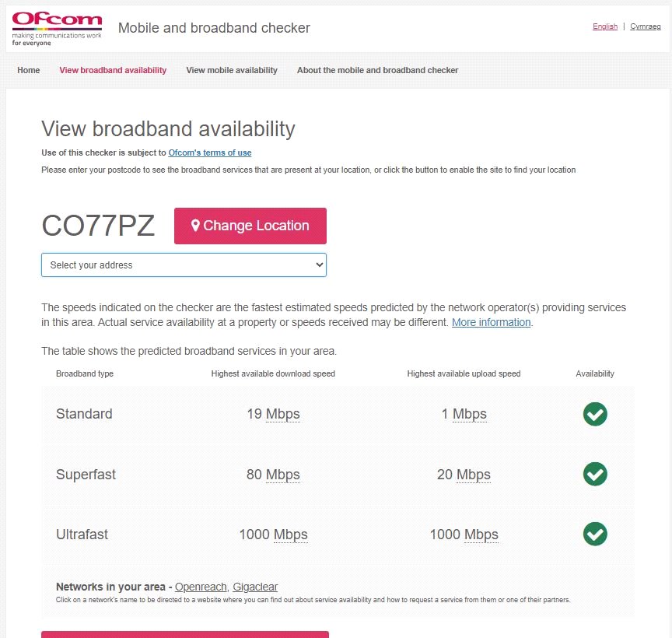Visit the Openreach network link

[x=201, y=587]
